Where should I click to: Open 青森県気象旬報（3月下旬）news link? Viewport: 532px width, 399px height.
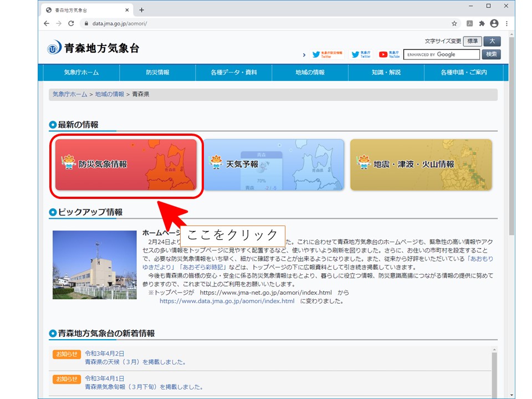point(144,387)
